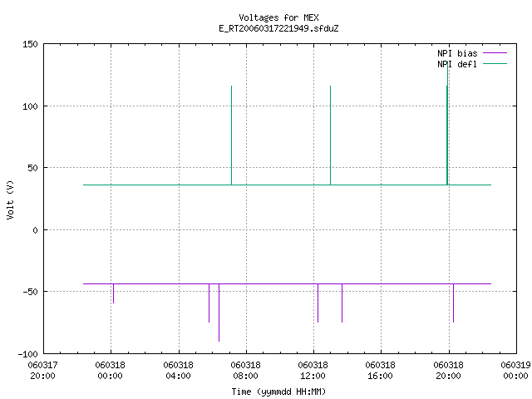The height and width of the screenshot is (399, 532).
Task: Click the purple bias dip just before 06:00
Action: click(209, 303)
